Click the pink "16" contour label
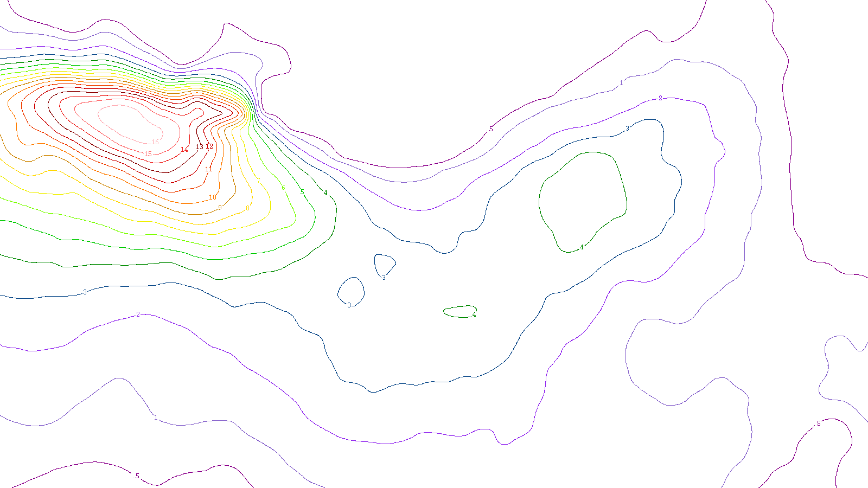 155,142
